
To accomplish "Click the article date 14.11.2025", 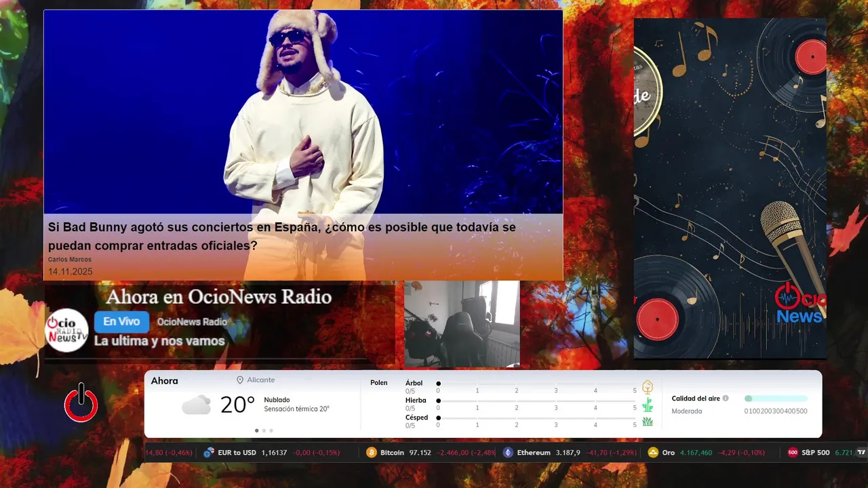I will tap(70, 272).
